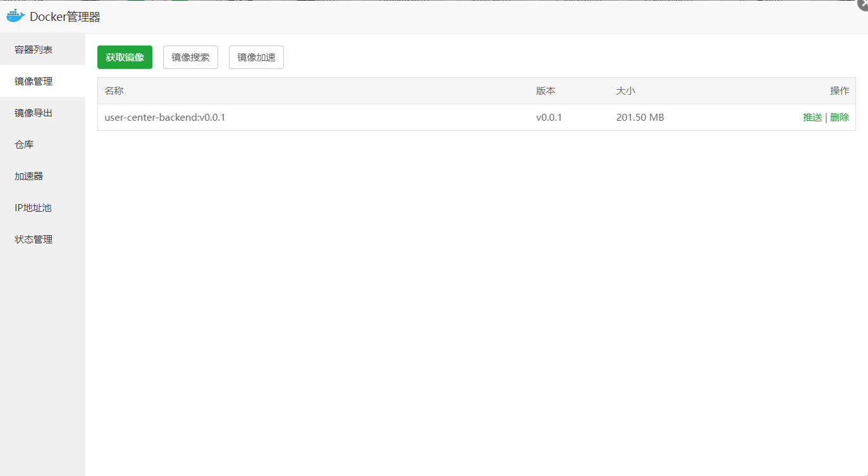Switch to 加速器 settings
The width and height of the screenshot is (868, 476).
pos(42,176)
